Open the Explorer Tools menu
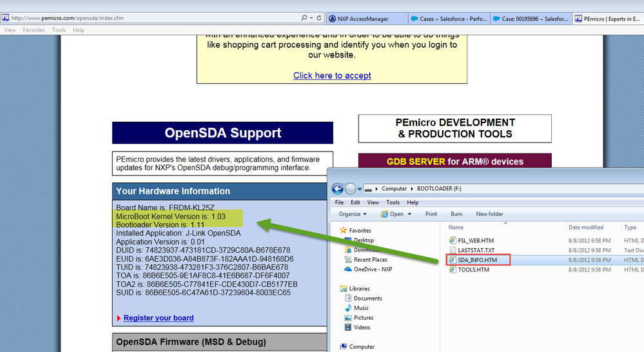Screen dimensions: 644x352 pos(393,202)
